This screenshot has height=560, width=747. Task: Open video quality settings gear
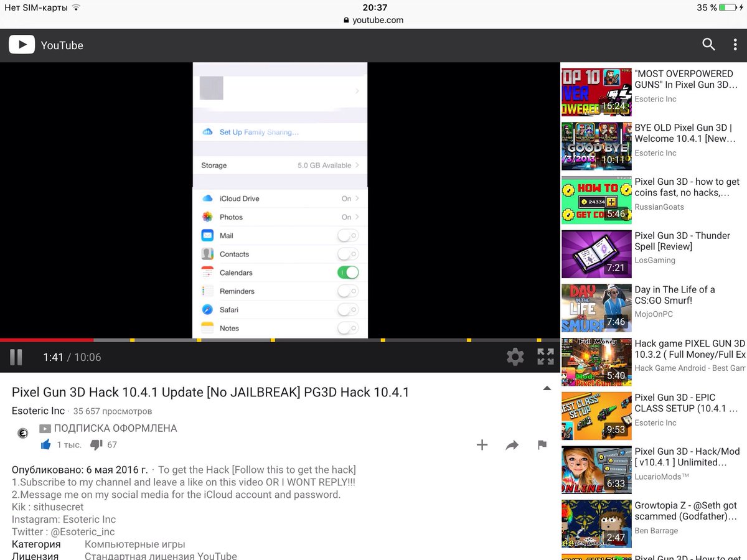click(x=515, y=357)
